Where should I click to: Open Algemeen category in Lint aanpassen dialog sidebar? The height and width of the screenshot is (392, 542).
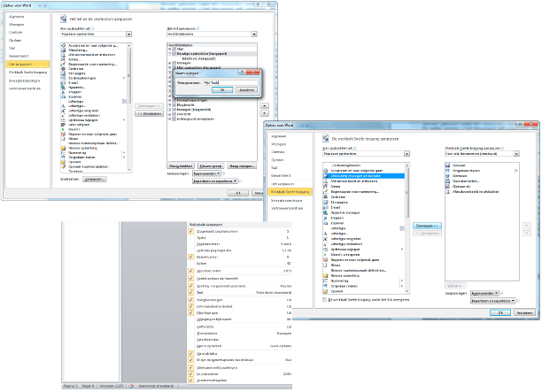point(16,17)
